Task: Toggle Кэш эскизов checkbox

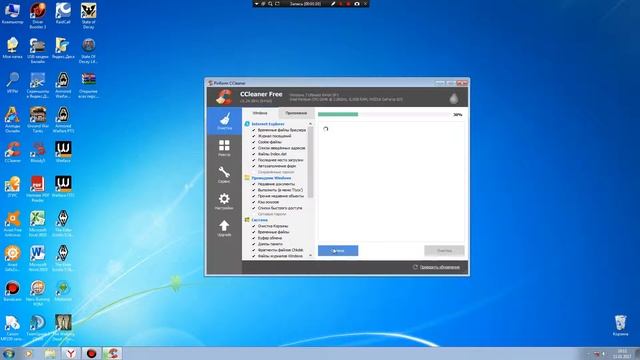Action: coord(253,202)
